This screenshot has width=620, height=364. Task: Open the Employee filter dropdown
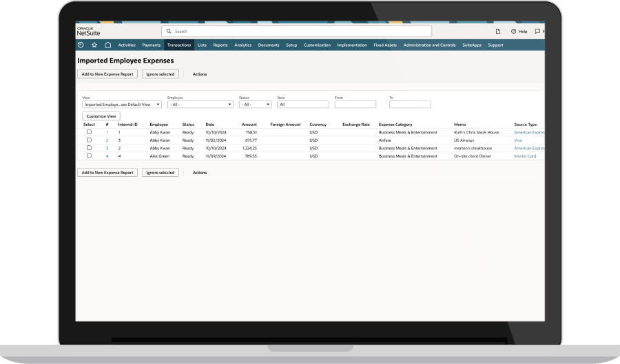pyautogui.click(x=200, y=105)
